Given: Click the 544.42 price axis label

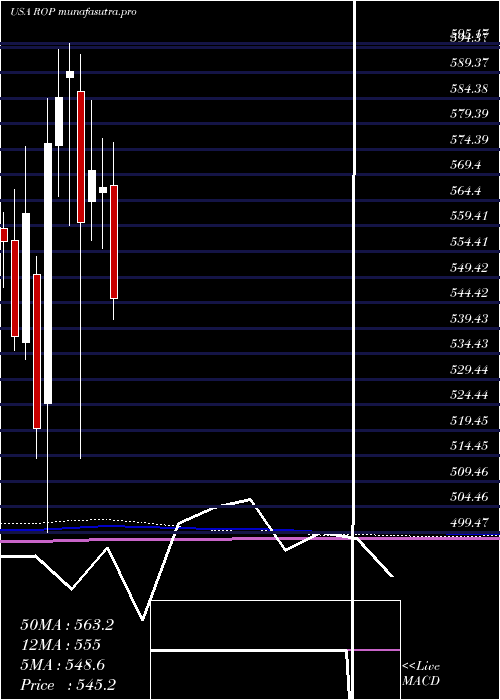Looking at the screenshot, I should pyautogui.click(x=469, y=293).
